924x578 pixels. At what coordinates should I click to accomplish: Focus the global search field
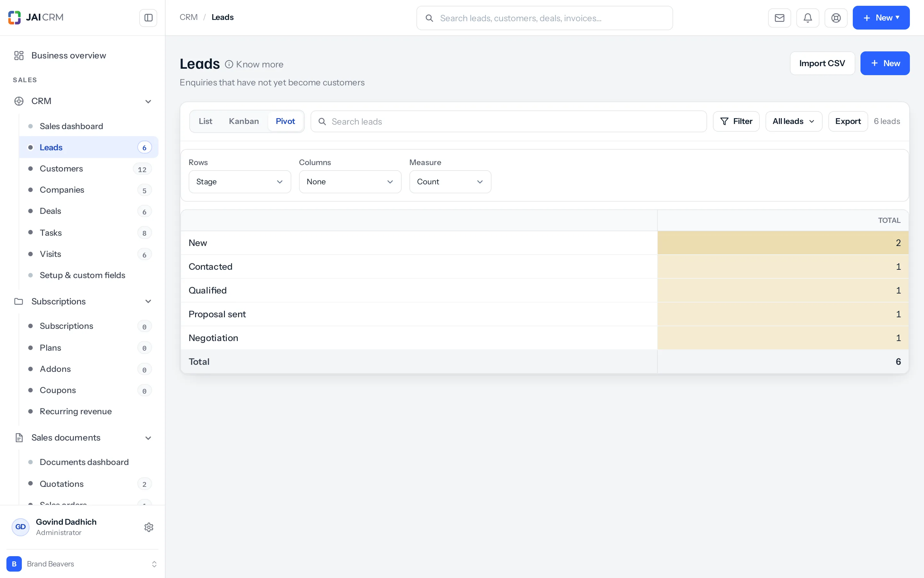[x=544, y=18]
